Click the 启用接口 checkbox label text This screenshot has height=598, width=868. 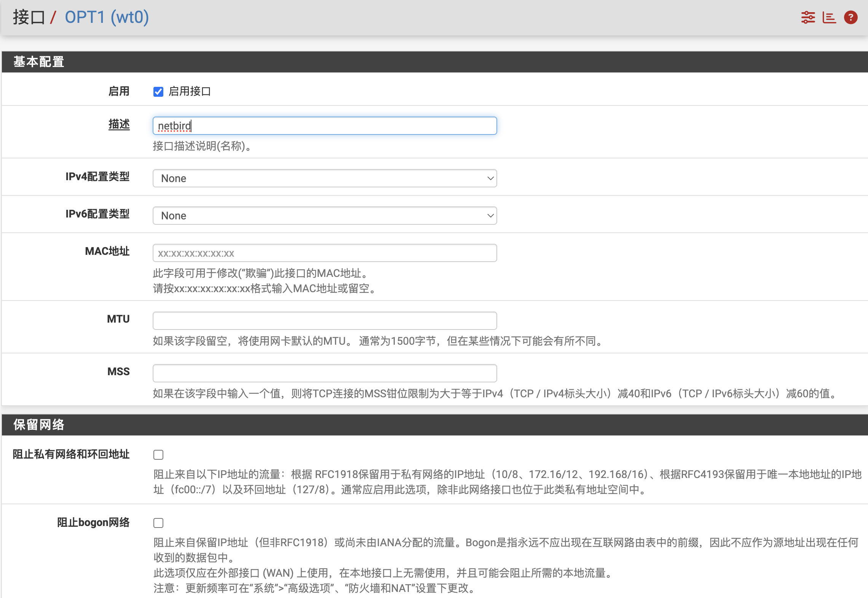pos(190,91)
